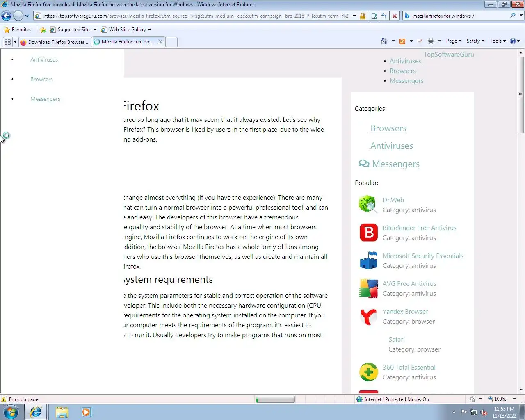
Task: Open a new blank tab
Action: [171, 42]
